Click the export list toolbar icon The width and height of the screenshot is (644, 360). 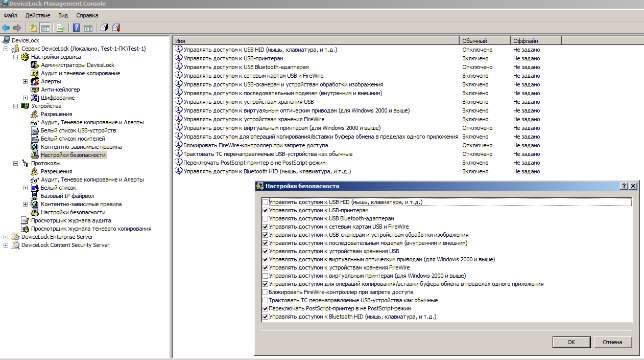[61, 28]
